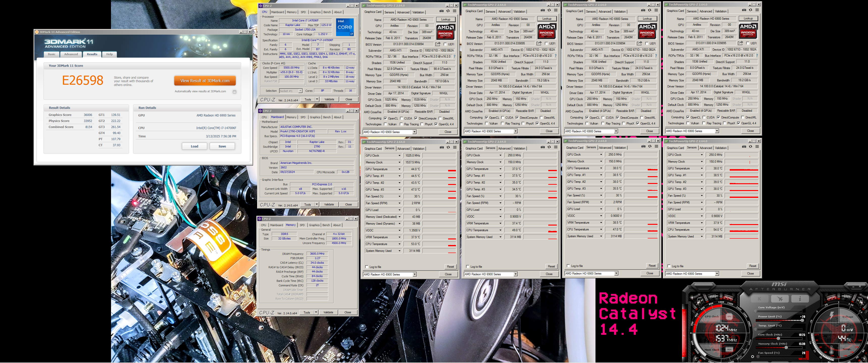Click Intel Core i7 logo in CPU-Z
Viewport: 868px width, 363px height.
pos(345,27)
